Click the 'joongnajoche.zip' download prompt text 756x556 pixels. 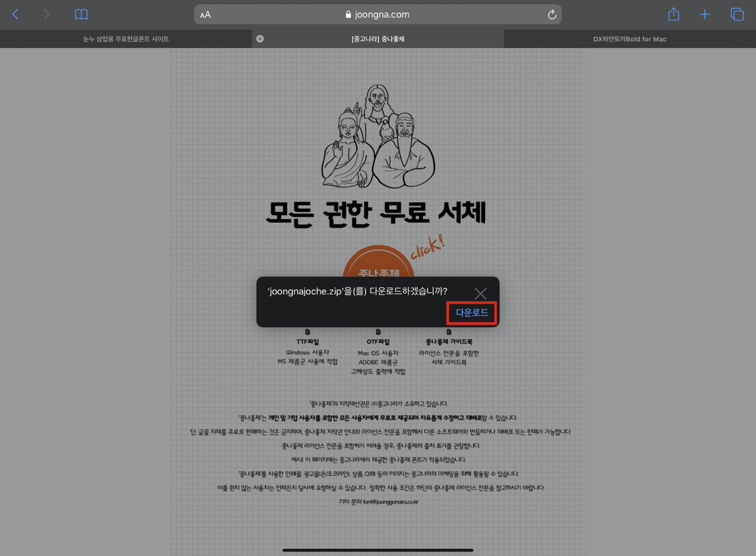(357, 291)
